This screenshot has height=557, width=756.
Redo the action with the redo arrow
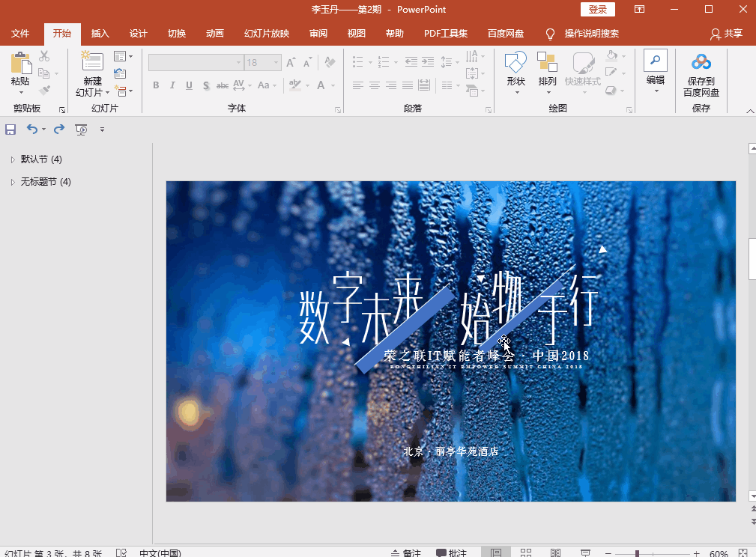[x=59, y=129]
